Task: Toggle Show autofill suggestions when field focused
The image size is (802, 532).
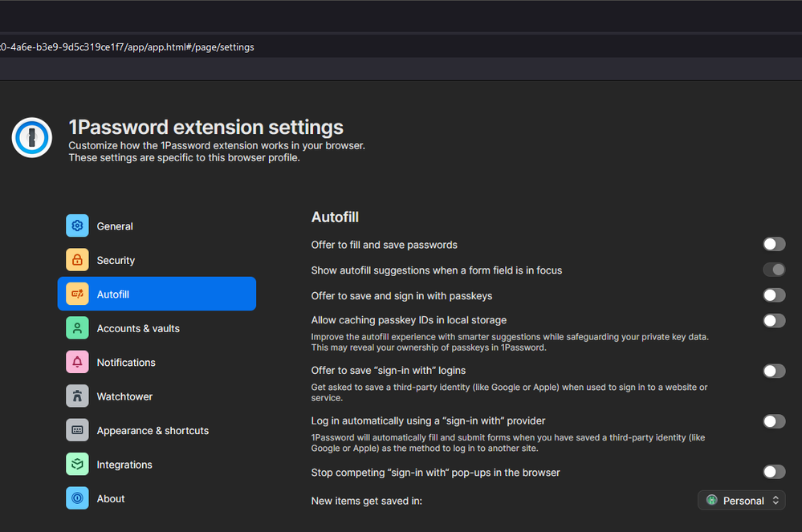Action: point(774,270)
